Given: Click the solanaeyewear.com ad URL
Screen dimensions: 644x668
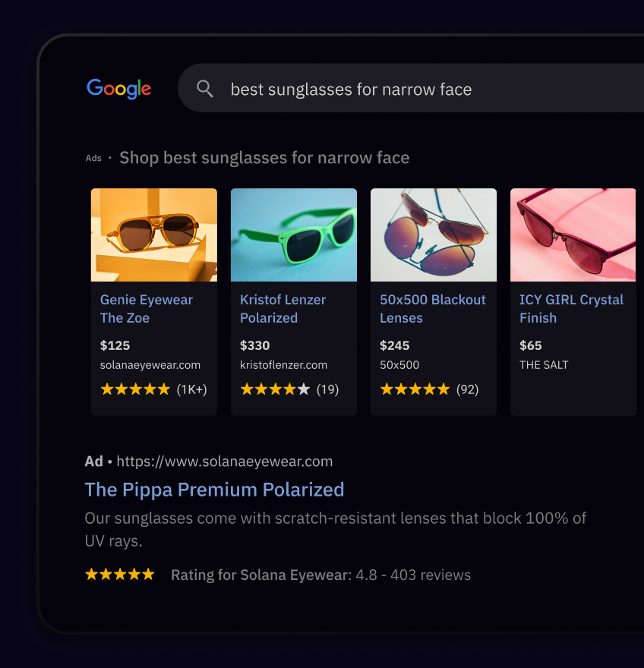Looking at the screenshot, I should point(225,462).
